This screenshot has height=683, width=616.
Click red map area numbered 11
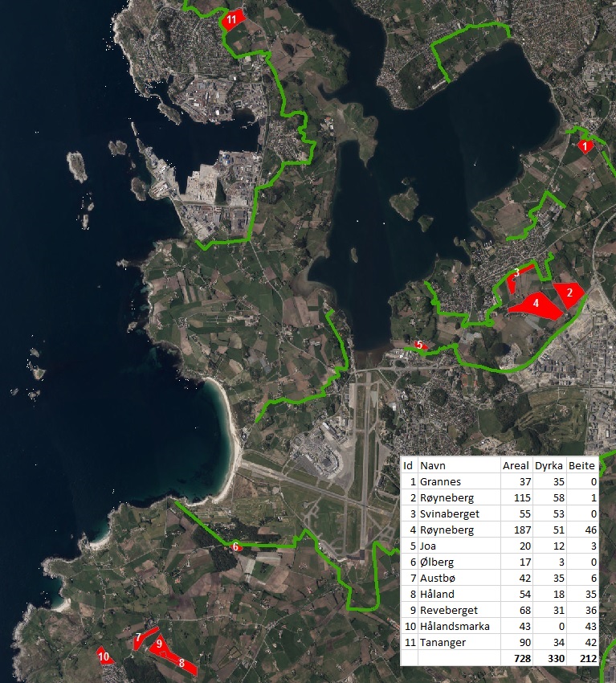pyautogui.click(x=232, y=20)
